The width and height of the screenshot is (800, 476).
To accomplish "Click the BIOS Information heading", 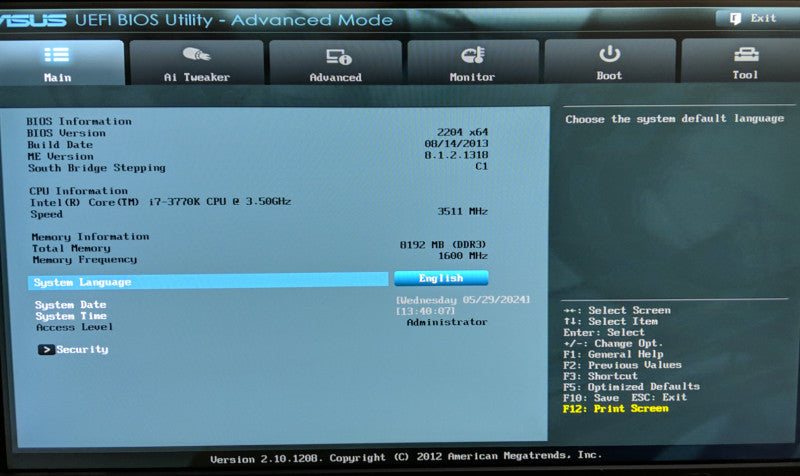I will pyautogui.click(x=79, y=121).
